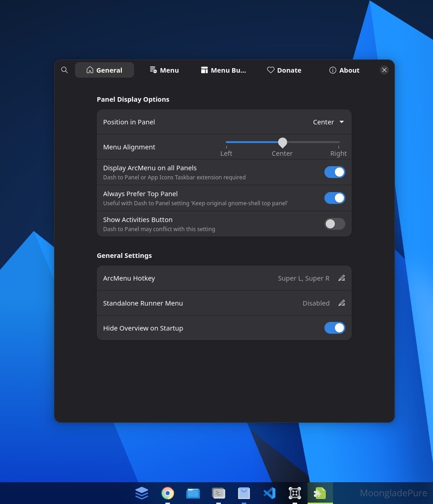433x504 pixels.
Task: Open the Extensions puzzle icon in taskbar
Action: click(x=320, y=493)
